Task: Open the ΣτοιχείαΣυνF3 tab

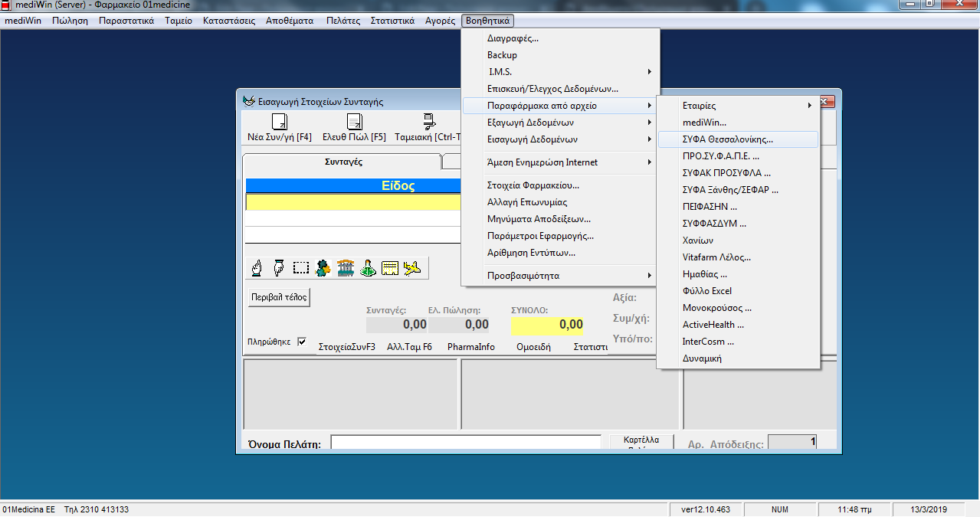Action: [346, 347]
